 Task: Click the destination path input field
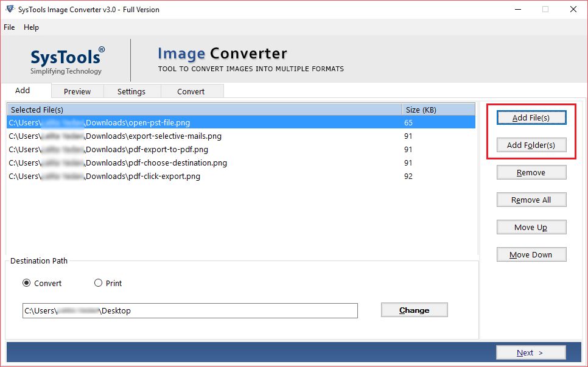click(x=190, y=310)
